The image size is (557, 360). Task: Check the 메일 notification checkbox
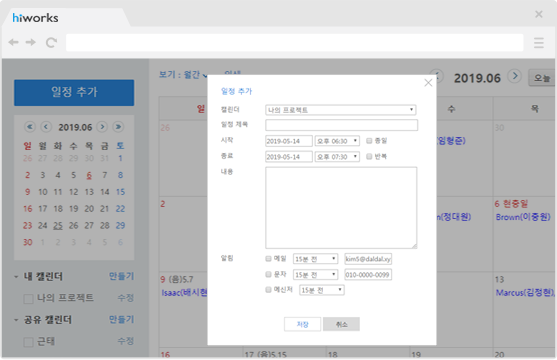pyautogui.click(x=269, y=259)
